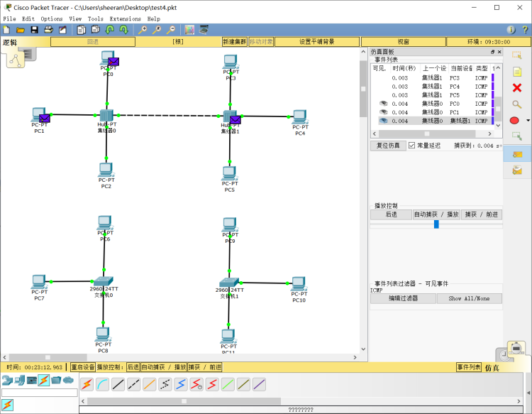Open the custom devices dialog icon

click(204, 30)
